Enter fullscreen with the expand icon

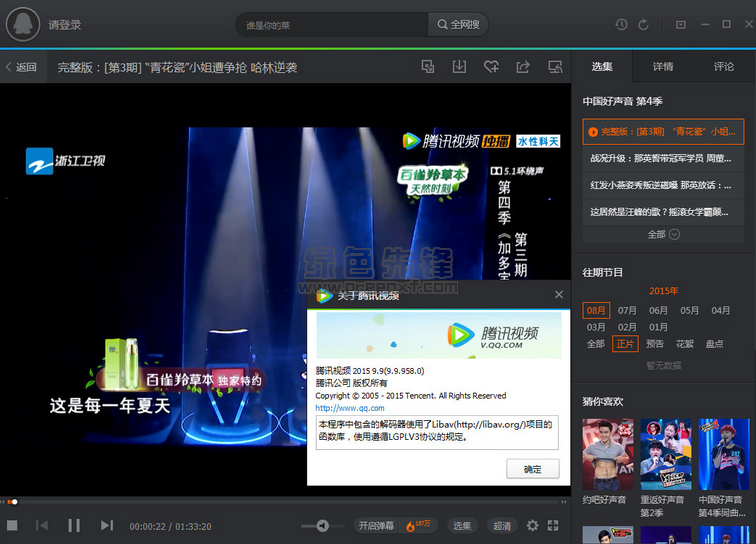(553, 526)
